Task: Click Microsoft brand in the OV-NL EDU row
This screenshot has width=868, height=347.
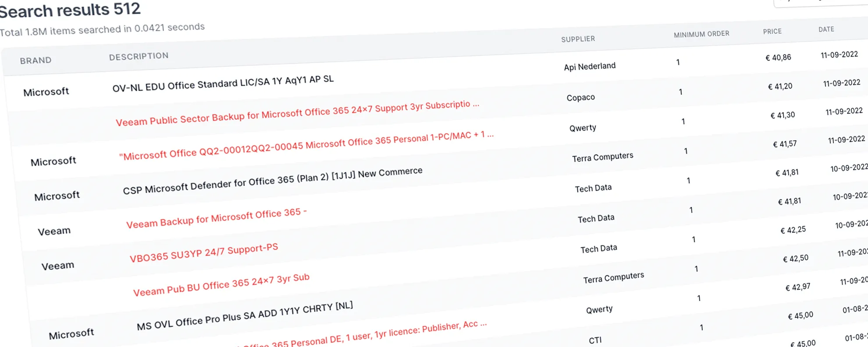Action: [46, 92]
